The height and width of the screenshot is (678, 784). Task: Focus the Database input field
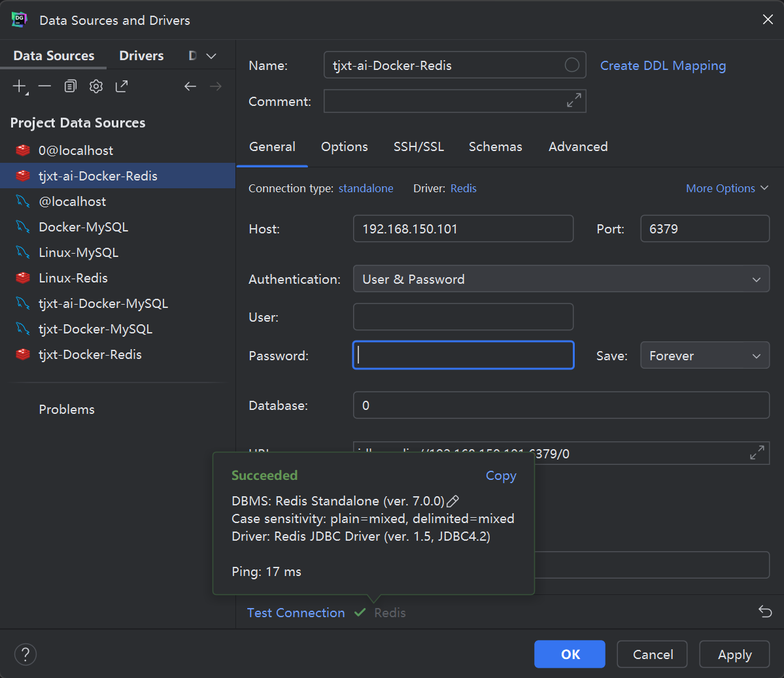[561, 405]
